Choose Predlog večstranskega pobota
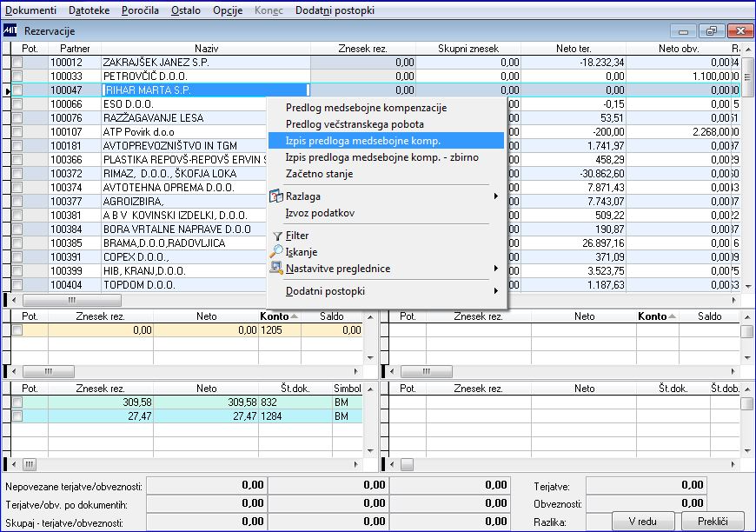Screen dimensions: 756x532 [x=355, y=124]
